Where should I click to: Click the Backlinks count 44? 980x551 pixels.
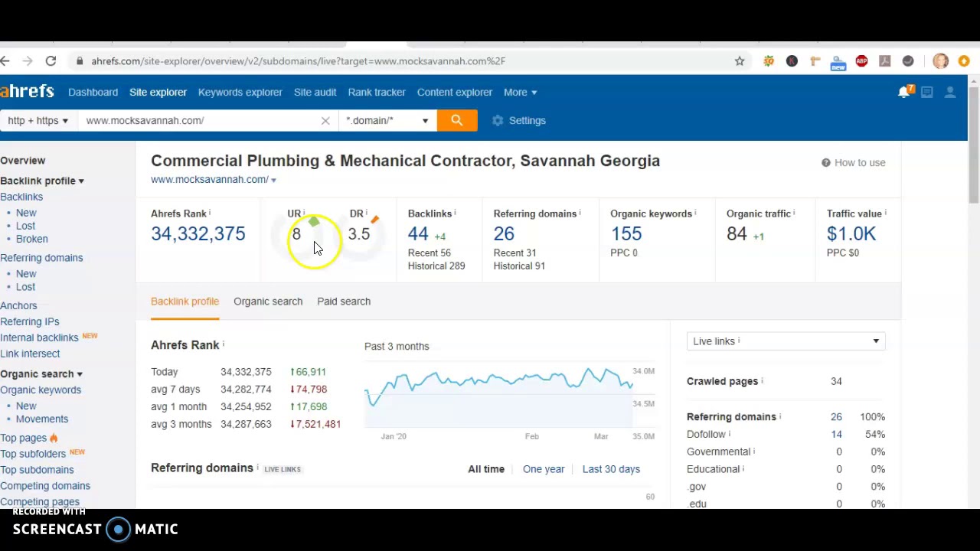418,234
